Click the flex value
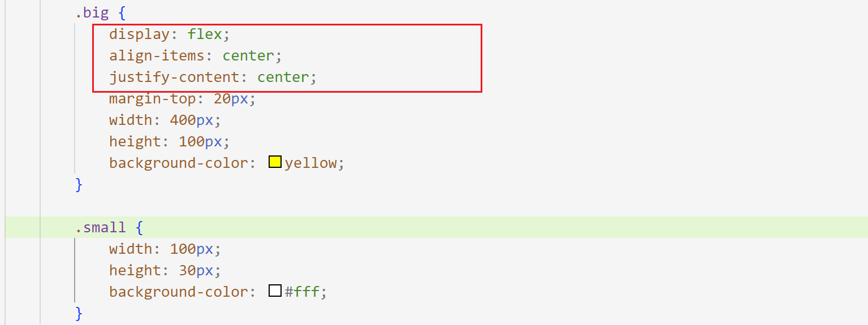 pyautogui.click(x=205, y=34)
